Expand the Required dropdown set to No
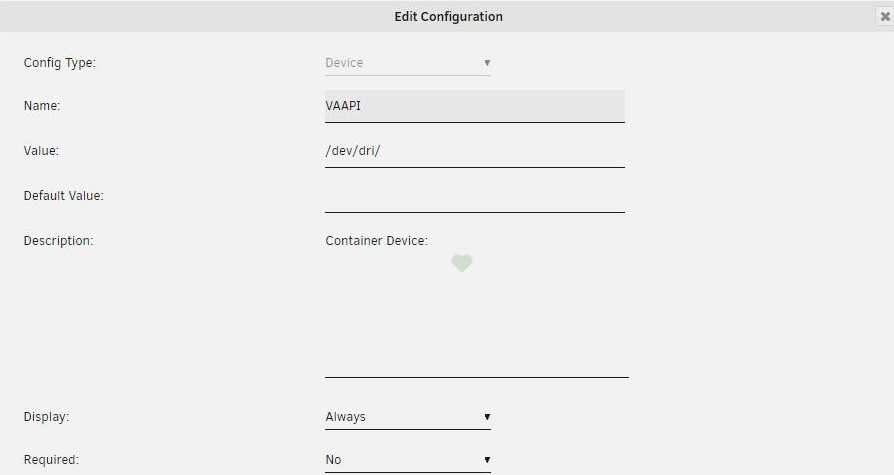Image resolution: width=894 pixels, height=475 pixels. [407, 460]
